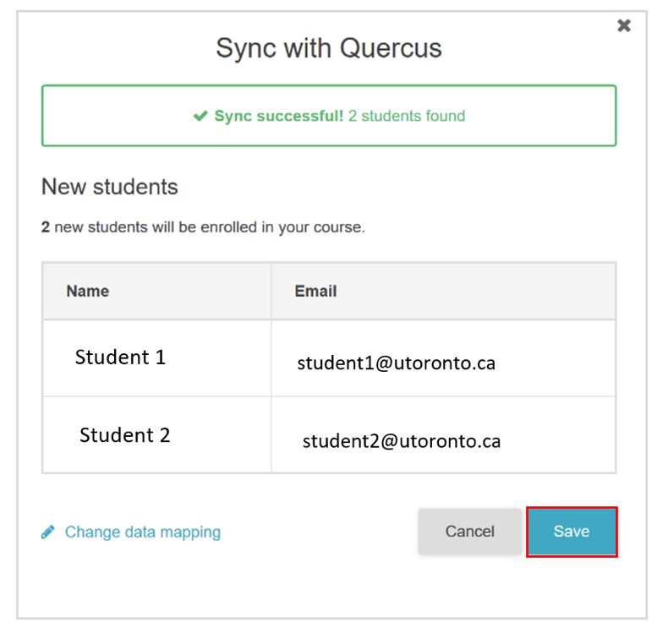Viewport: 657px width, 644px height.
Task: Close the Sync with Quercus dialog
Action: pos(624,25)
